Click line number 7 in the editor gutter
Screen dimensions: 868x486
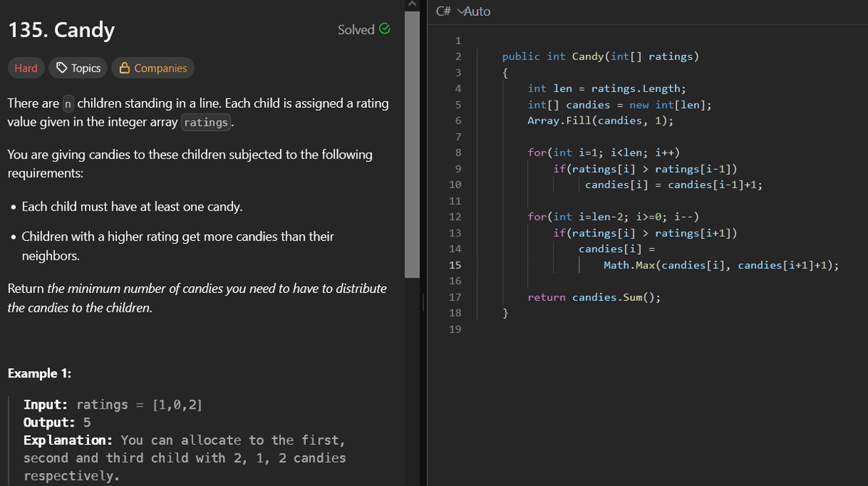tap(459, 137)
